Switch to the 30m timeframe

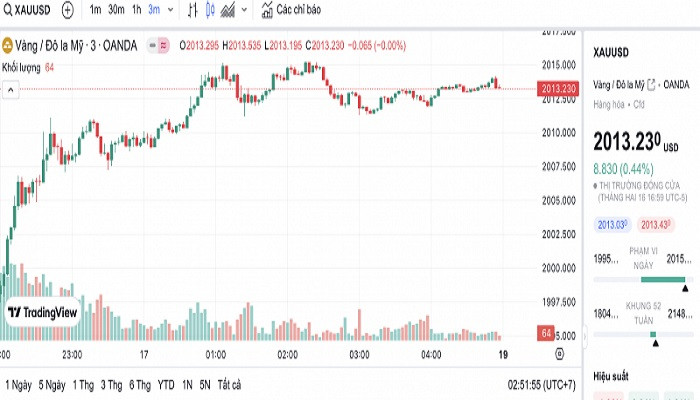coord(116,10)
